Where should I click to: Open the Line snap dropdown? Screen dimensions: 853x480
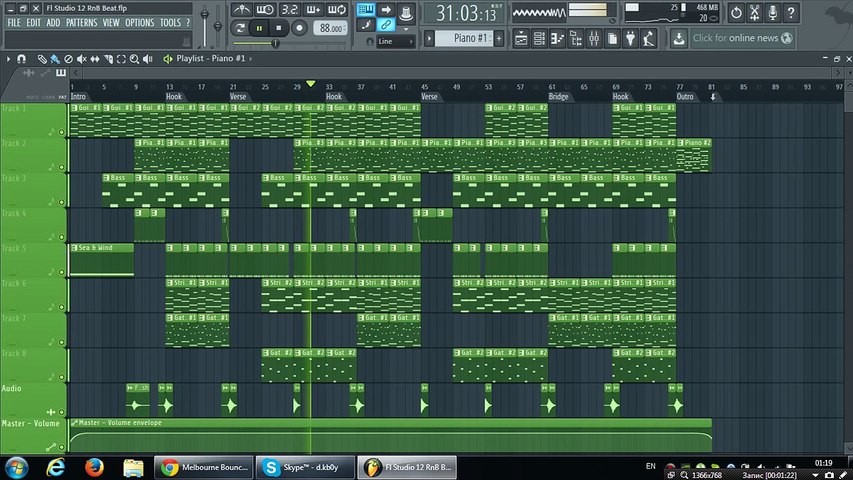tap(395, 42)
